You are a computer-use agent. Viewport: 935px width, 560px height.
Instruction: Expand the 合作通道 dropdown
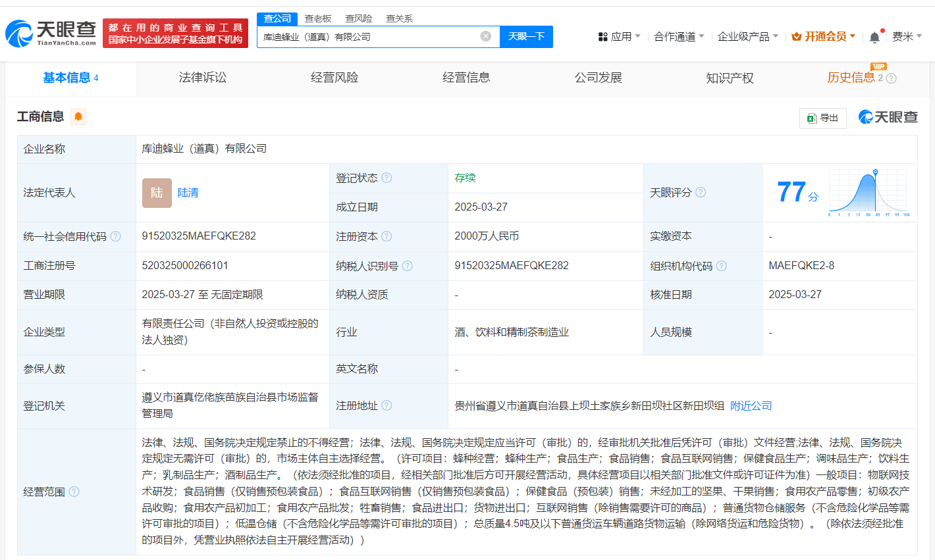tap(678, 37)
